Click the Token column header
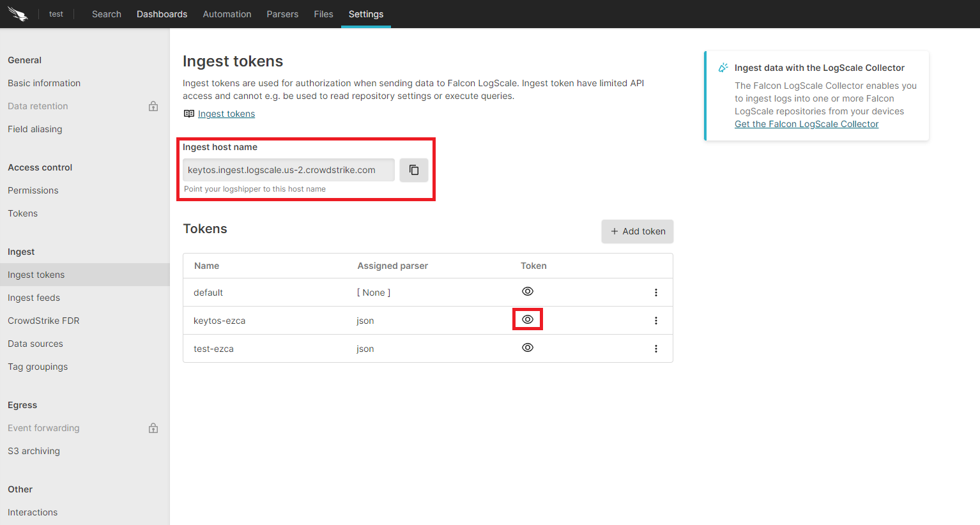 533,266
